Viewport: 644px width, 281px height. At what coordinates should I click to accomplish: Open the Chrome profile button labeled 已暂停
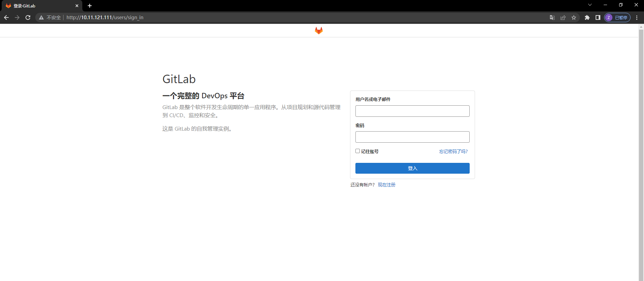point(617,17)
